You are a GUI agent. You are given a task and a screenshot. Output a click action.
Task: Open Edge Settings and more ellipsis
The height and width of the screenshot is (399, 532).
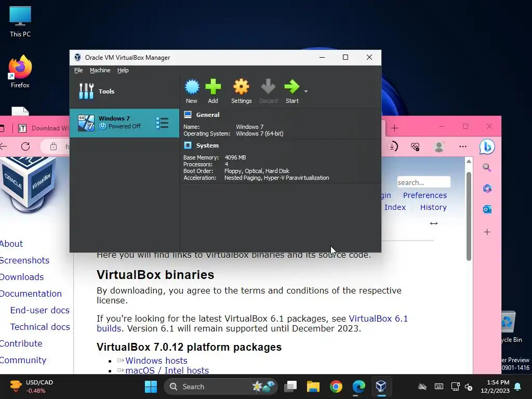pyautogui.click(x=463, y=146)
